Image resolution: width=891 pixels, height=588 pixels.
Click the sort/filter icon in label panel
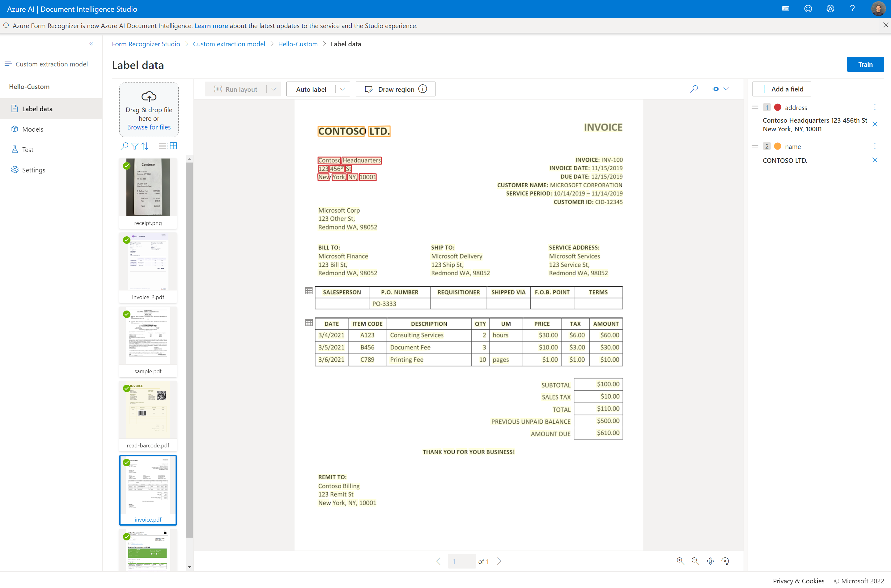click(x=144, y=146)
